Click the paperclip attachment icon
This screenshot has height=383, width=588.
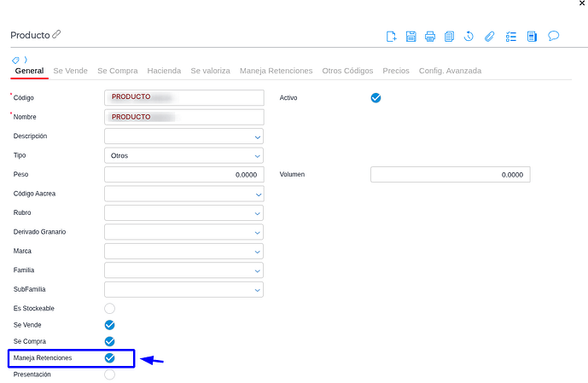489,36
